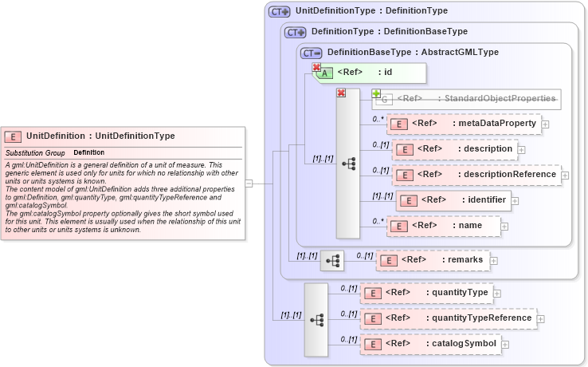Image resolution: width=588 pixels, height=367 pixels.
Task: Click the 0..* cardinality beside name
Action: click(378, 221)
